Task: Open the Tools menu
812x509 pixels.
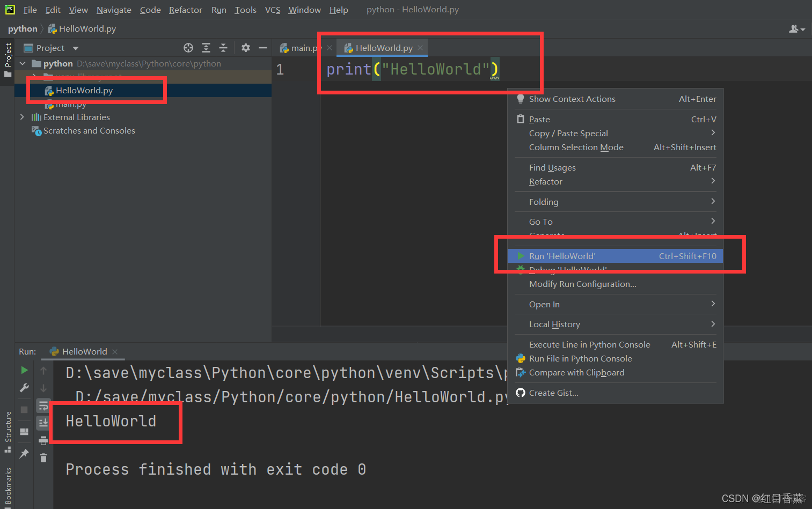Action: click(x=245, y=10)
